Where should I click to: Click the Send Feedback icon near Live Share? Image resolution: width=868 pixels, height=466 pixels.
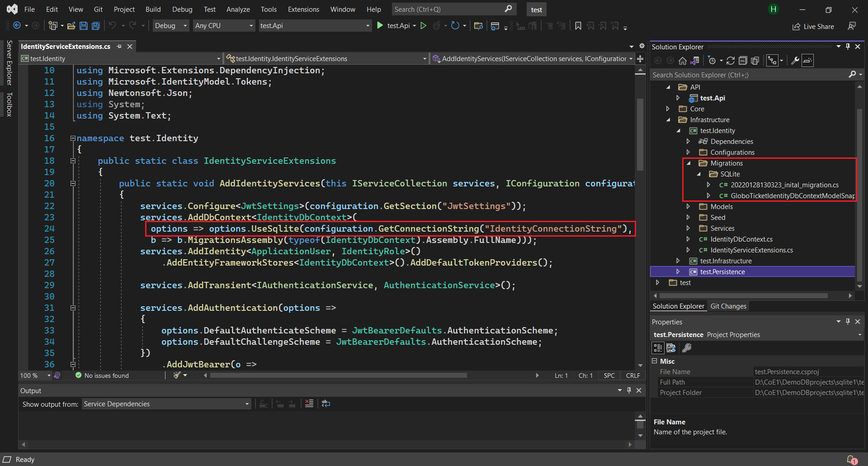pos(852,26)
